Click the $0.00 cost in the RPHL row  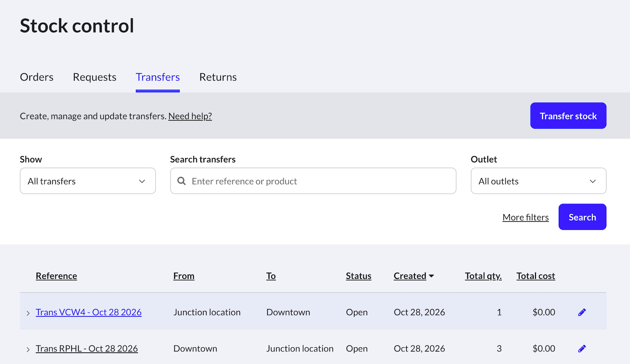(544, 349)
